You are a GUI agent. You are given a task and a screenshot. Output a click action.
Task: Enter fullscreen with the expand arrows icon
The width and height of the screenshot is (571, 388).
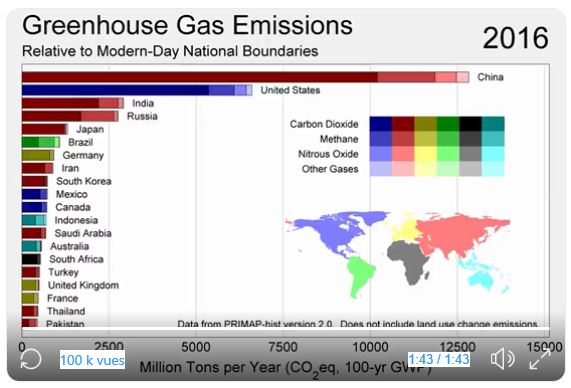point(540,359)
